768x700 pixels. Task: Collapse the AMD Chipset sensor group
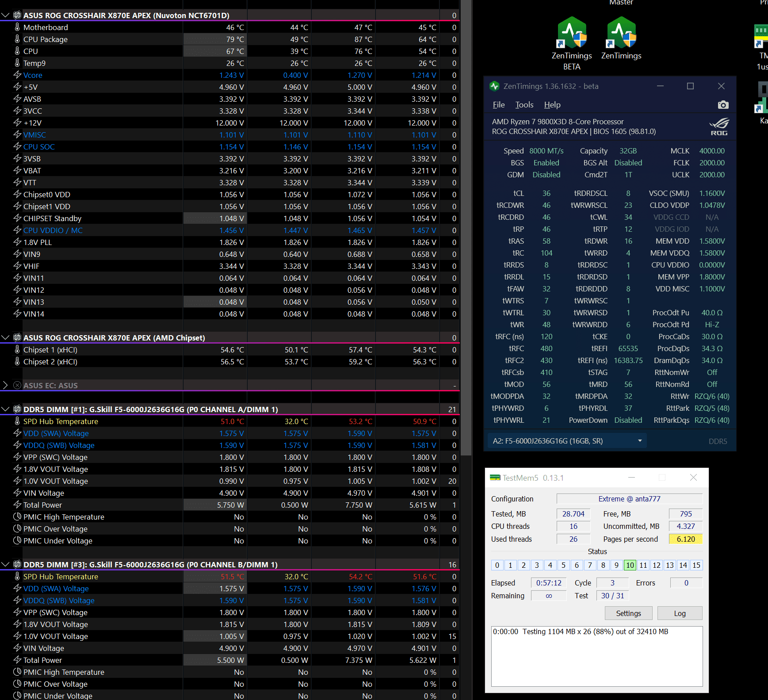(5, 337)
